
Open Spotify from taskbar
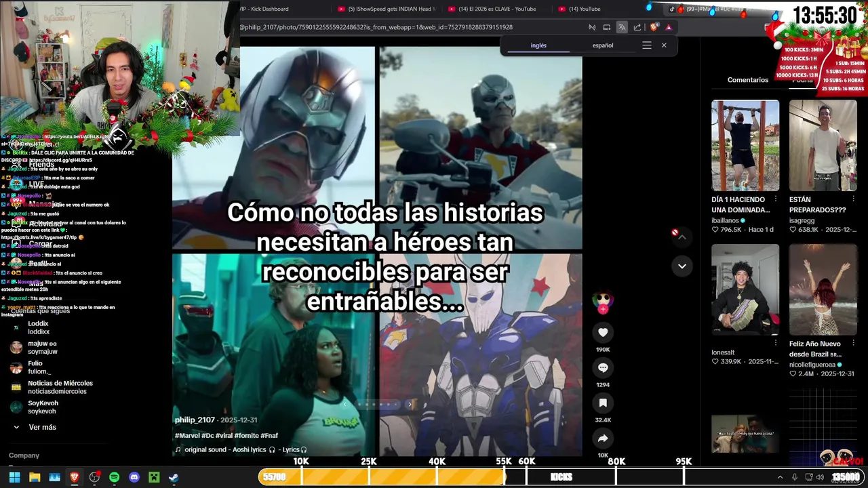[114, 477]
